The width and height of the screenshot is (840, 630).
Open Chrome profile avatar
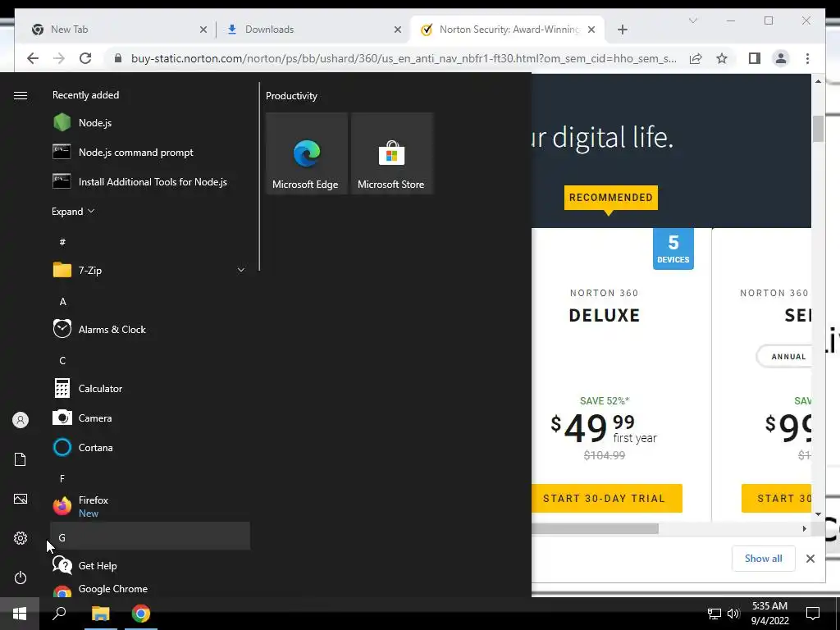[x=781, y=58]
